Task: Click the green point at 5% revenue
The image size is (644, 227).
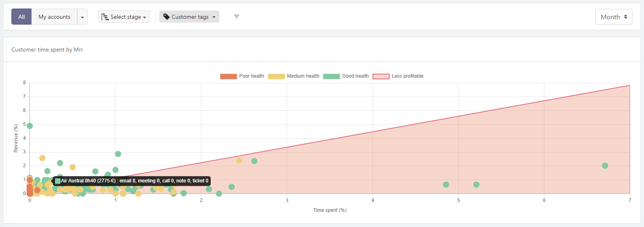Action: click(x=29, y=126)
